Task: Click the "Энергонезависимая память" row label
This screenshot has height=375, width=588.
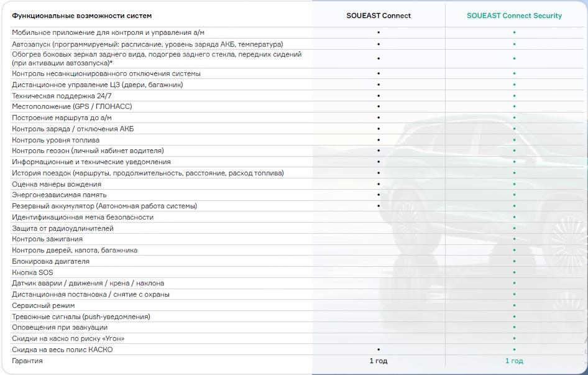Action: click(x=59, y=195)
